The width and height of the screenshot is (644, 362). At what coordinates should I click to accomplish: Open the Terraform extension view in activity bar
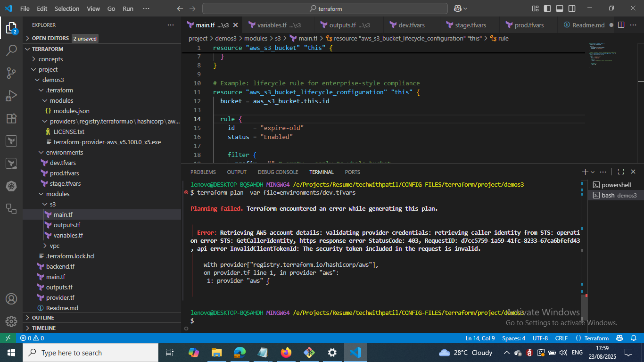(11, 141)
